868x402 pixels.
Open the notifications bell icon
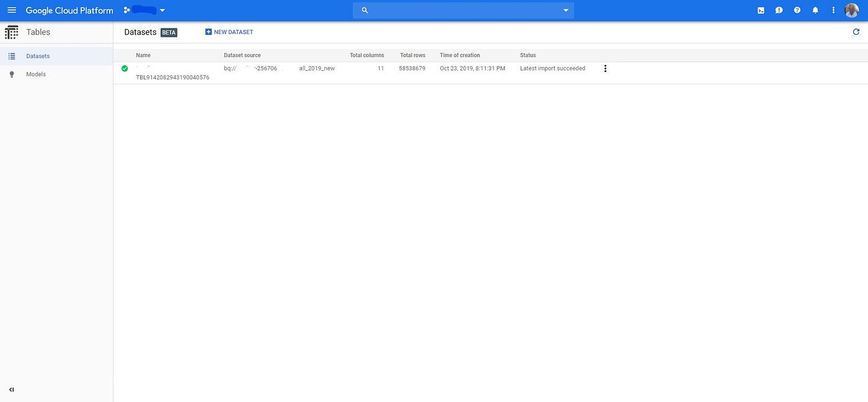point(815,10)
